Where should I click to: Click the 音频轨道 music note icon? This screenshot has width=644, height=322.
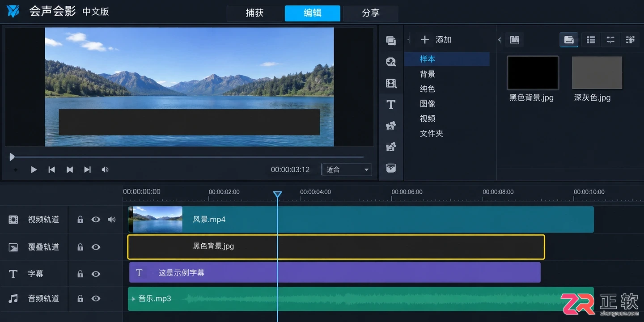[13, 298]
